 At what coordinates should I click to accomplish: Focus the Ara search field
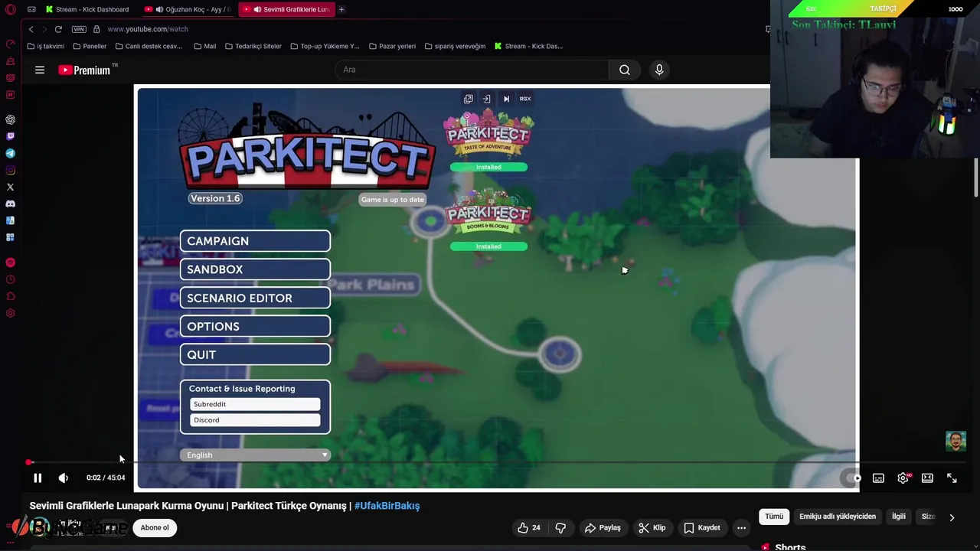(x=472, y=70)
